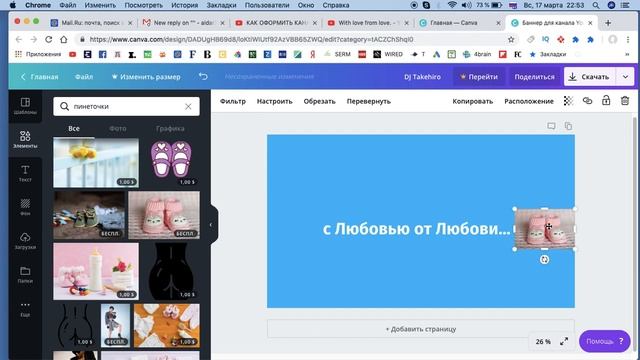The width and height of the screenshot is (640, 360).
Task: Go back to Главная in Canva
Action: (39, 77)
